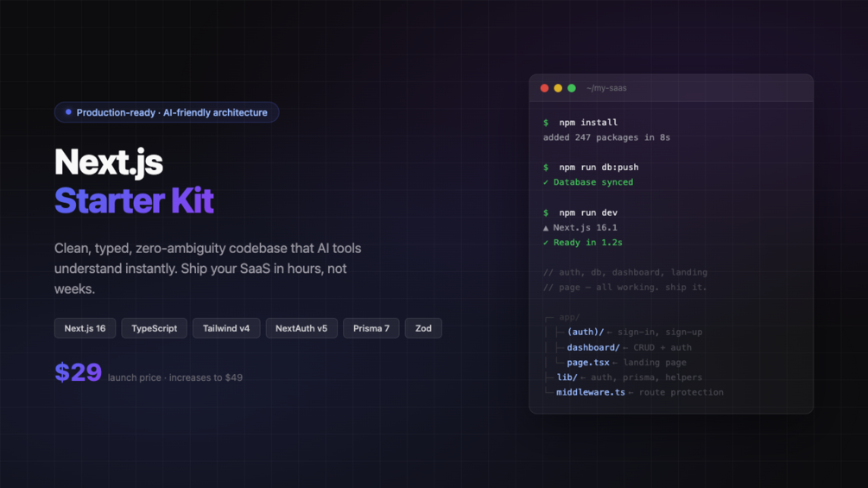This screenshot has height=488, width=868.
Task: Click the red close dot in terminal
Action: [544, 88]
